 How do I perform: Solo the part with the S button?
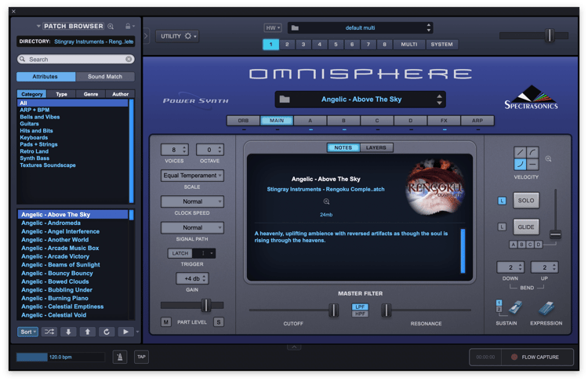coord(219,321)
